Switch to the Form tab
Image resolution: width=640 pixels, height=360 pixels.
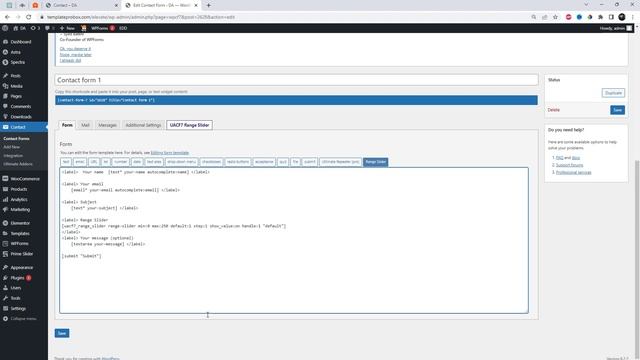pyautogui.click(x=67, y=125)
